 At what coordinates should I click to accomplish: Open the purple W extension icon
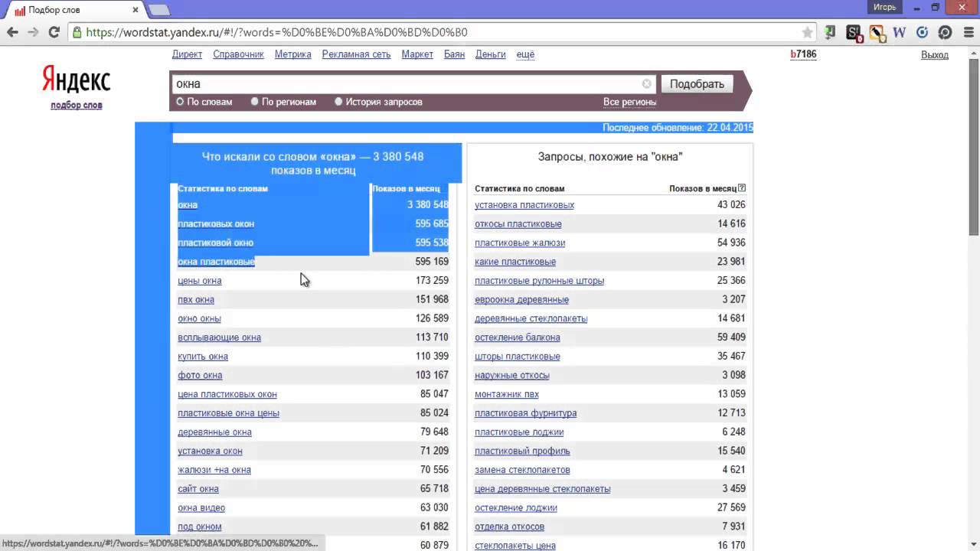(x=900, y=32)
